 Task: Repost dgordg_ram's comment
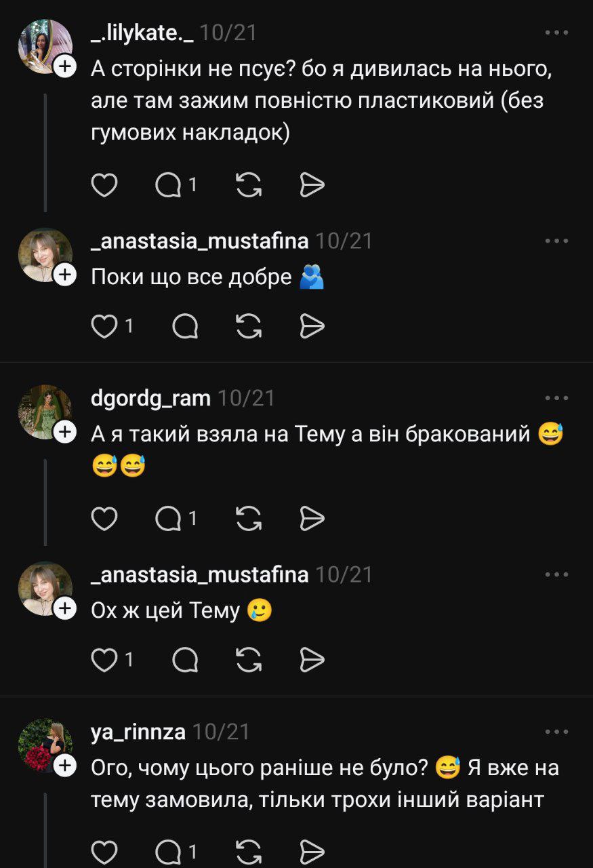[x=249, y=519]
